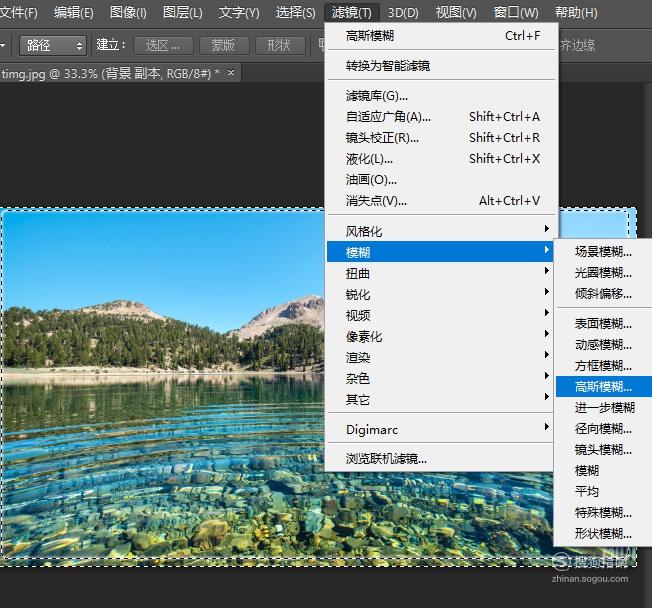Open the 文件(F) menu
The width and height of the screenshot is (652, 608).
[18, 12]
